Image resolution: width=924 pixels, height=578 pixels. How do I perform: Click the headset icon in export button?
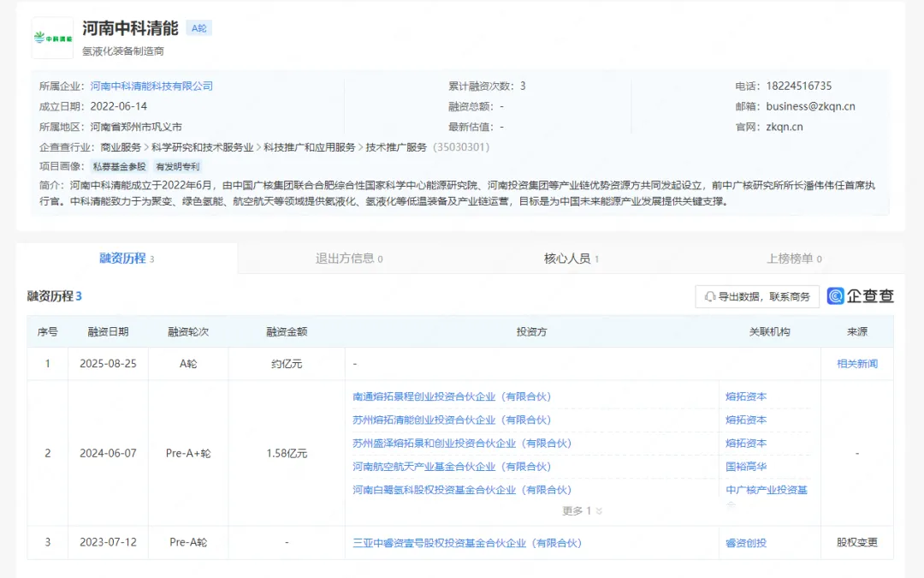[710, 296]
